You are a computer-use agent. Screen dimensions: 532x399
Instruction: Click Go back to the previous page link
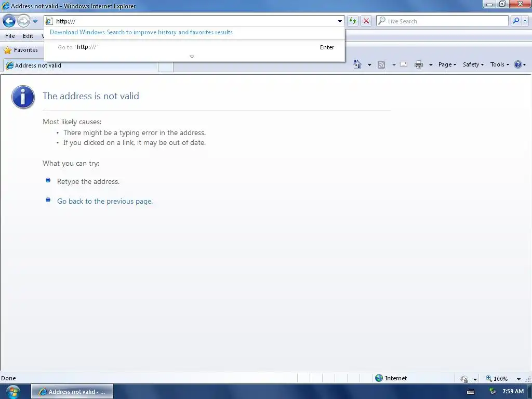point(105,201)
